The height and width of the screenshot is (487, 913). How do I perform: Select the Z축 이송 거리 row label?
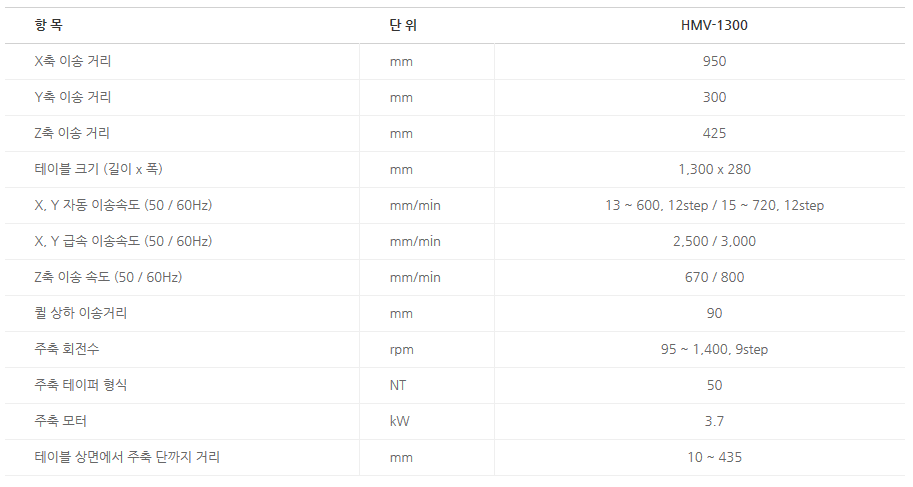pos(72,133)
